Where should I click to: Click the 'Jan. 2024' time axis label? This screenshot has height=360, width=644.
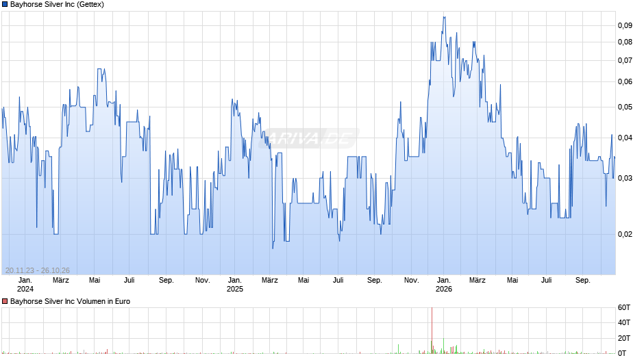tap(25, 285)
